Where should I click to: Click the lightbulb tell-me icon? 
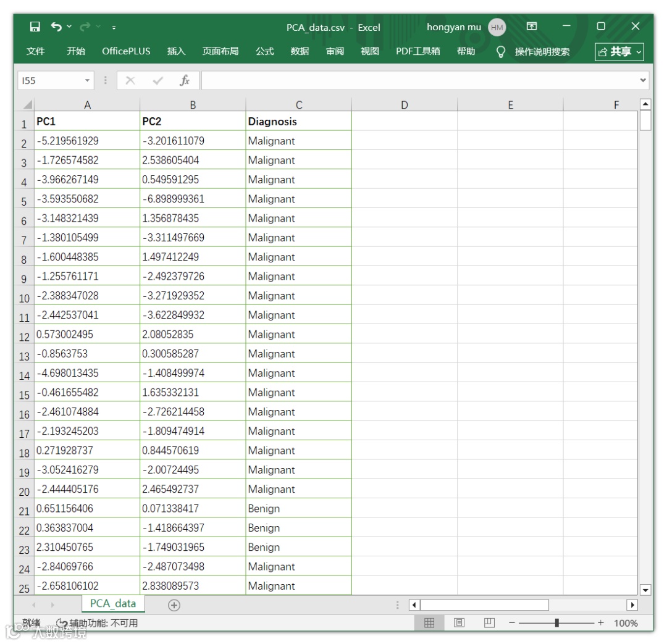[x=501, y=52]
